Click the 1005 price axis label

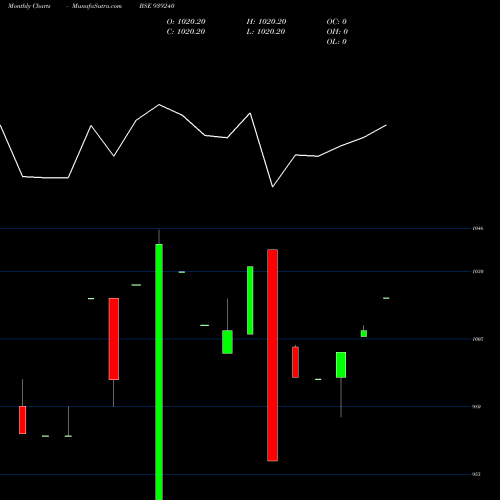478,339
